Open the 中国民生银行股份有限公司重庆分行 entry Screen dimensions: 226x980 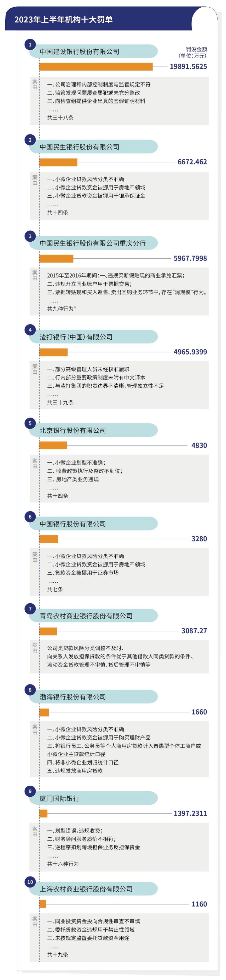(93, 243)
